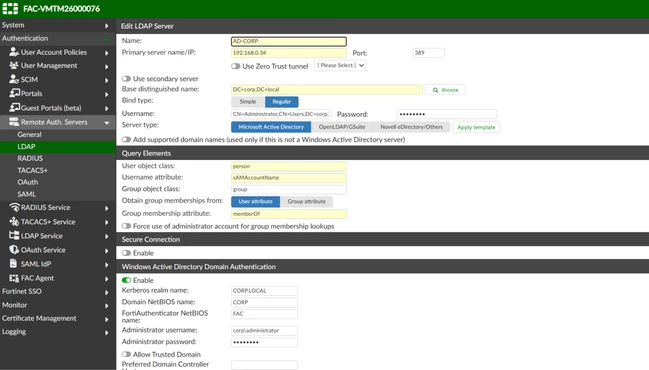The width and height of the screenshot is (649, 370).
Task: Select Simple bind type
Action: click(248, 101)
